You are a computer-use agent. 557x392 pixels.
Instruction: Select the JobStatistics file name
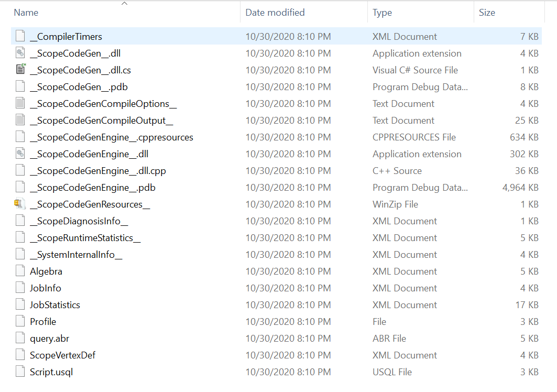pos(55,305)
